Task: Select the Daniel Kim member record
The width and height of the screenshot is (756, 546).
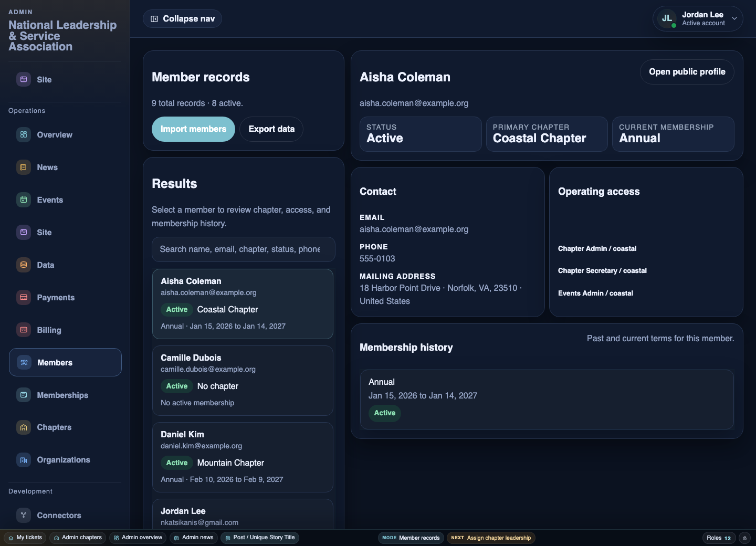Action: pos(243,457)
